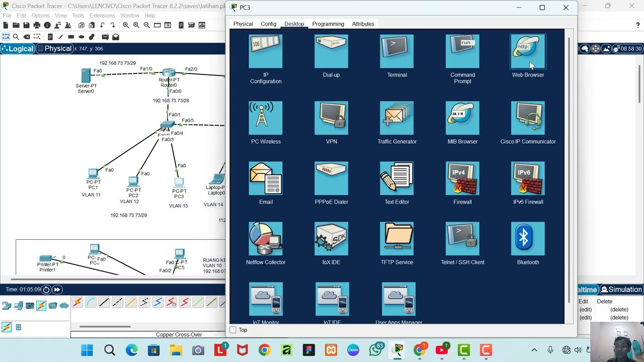The height and width of the screenshot is (362, 644).
Task: Click the Zoom In toolbar icon
Action: click(126, 25)
